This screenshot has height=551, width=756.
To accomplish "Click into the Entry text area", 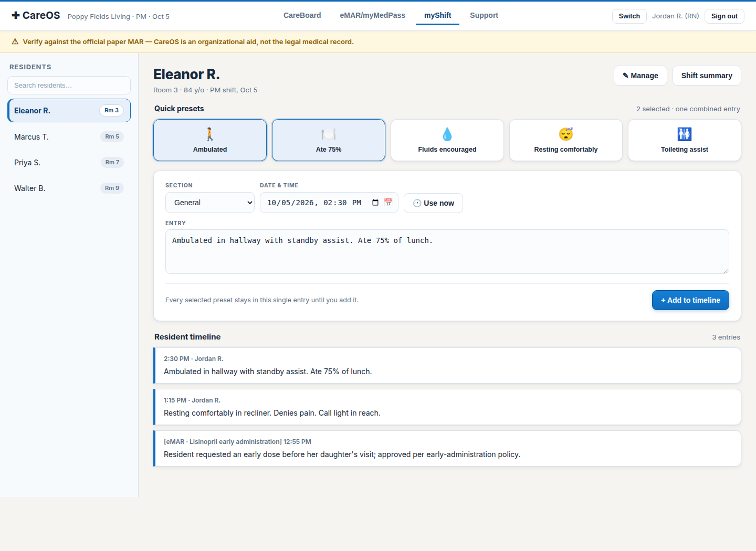I will pos(447,251).
